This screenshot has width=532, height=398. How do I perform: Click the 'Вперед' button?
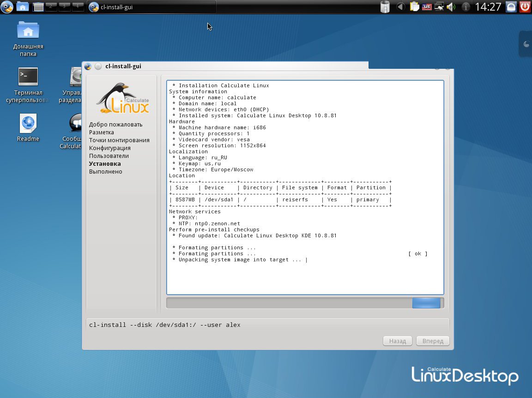point(432,341)
